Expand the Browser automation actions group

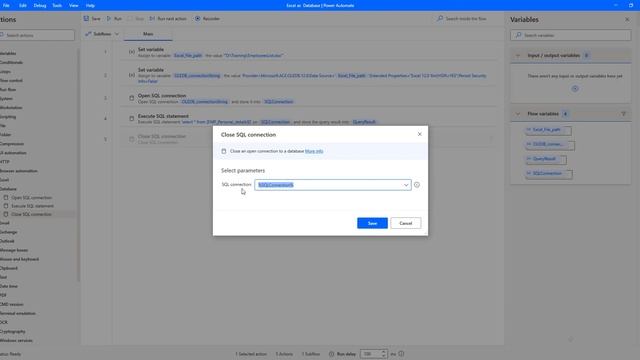[18, 171]
